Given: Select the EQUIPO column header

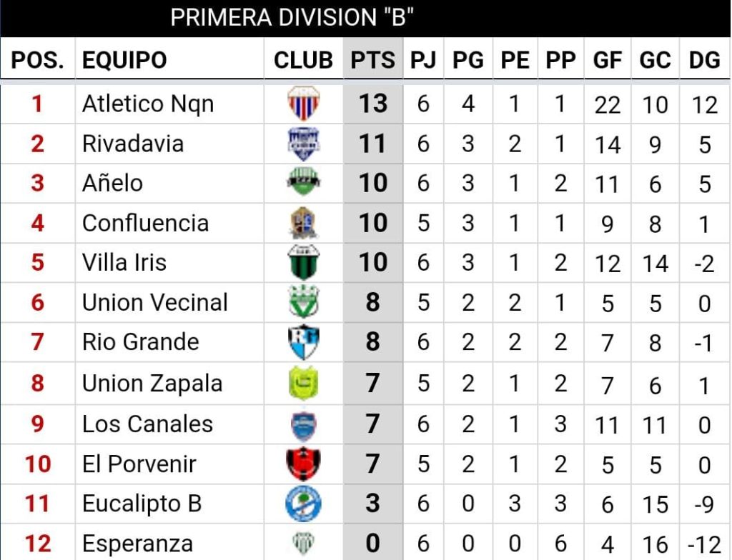Looking at the screenshot, I should coord(124,61).
